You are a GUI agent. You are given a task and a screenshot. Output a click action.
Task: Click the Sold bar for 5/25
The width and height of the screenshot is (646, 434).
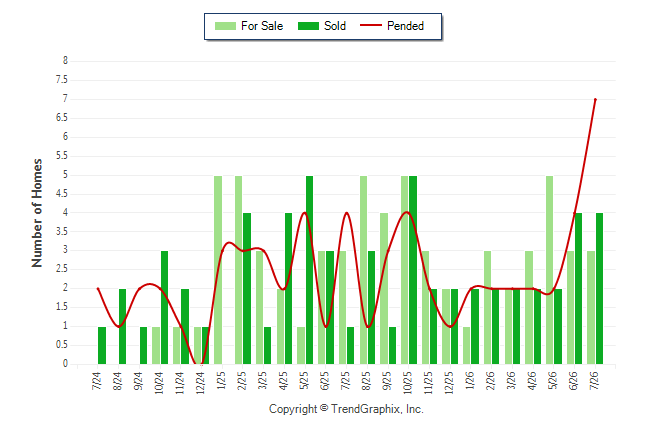309,270
